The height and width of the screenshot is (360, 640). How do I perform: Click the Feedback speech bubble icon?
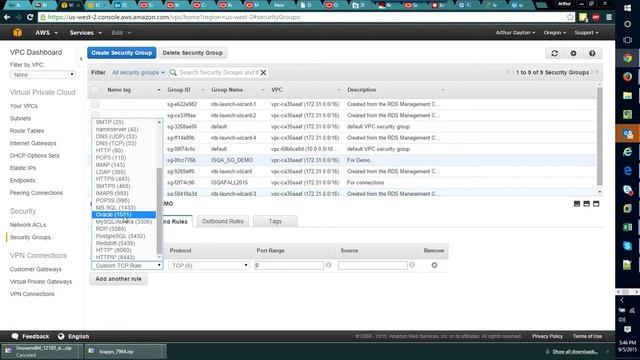(x=15, y=336)
